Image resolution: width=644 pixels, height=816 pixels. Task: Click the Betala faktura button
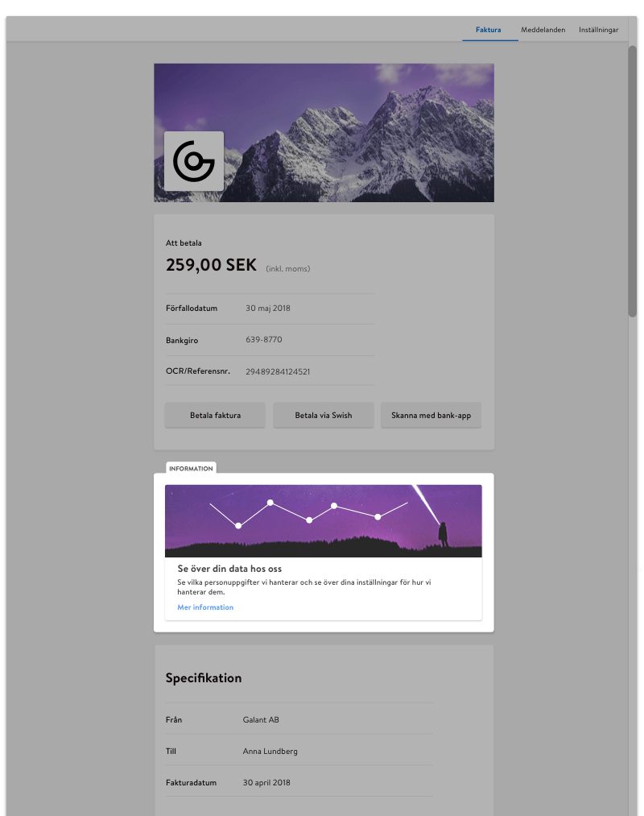(x=215, y=416)
